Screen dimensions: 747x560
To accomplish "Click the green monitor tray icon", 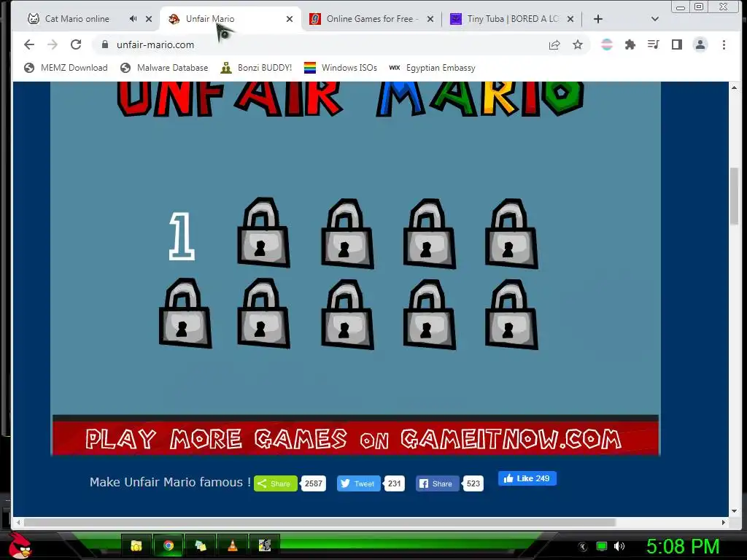I will 602,546.
